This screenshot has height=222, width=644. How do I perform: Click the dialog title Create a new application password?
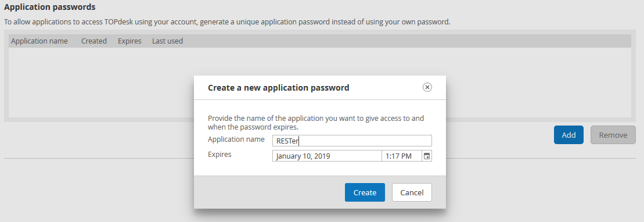click(279, 88)
